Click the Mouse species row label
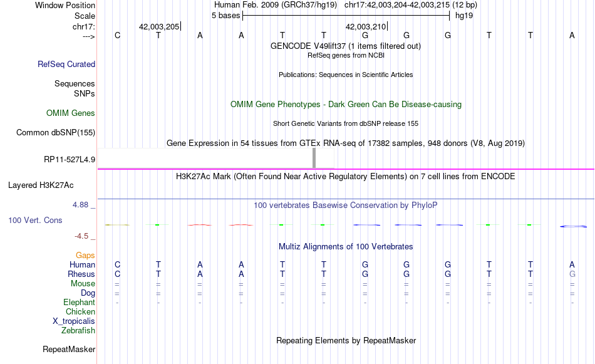 click(83, 284)
